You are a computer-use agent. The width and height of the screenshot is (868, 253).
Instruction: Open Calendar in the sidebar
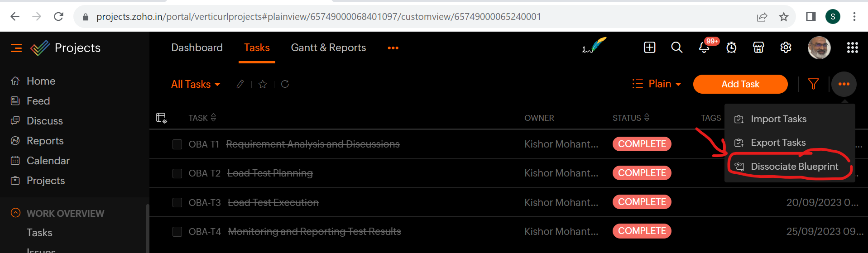click(x=48, y=161)
